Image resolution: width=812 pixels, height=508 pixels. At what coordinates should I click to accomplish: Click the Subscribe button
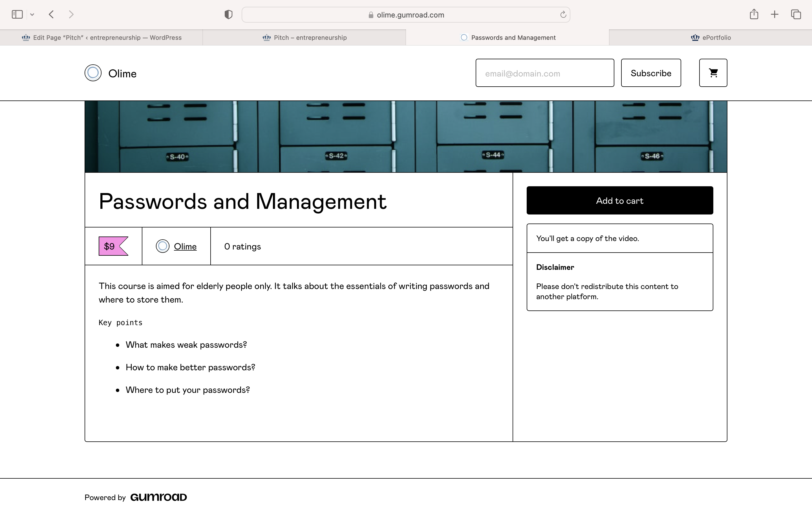coord(651,73)
